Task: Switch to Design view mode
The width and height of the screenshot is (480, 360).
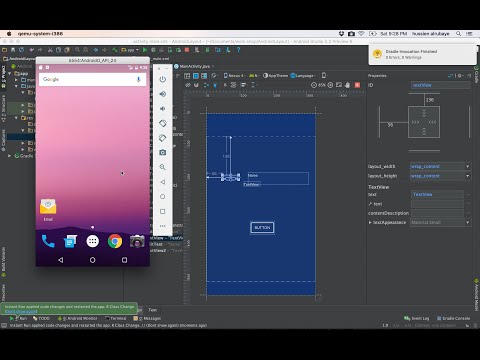Action: click(x=187, y=76)
